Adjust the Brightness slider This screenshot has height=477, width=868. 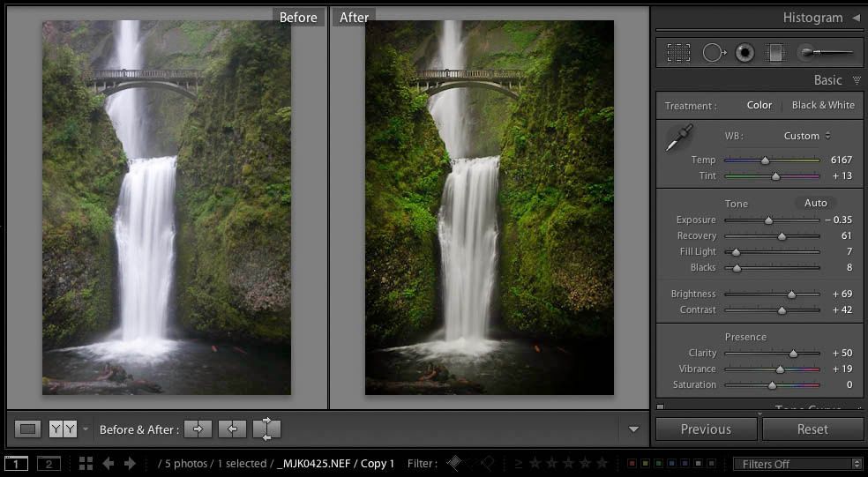(x=791, y=294)
